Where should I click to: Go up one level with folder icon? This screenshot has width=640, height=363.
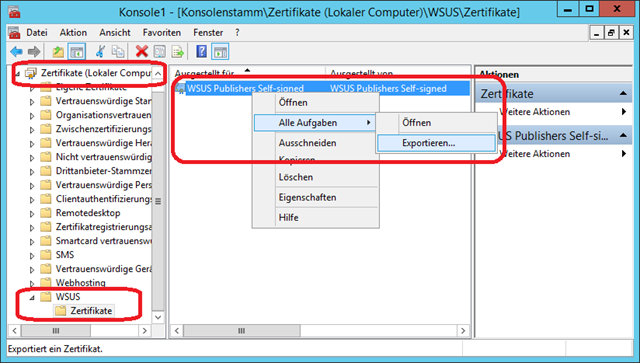58,52
